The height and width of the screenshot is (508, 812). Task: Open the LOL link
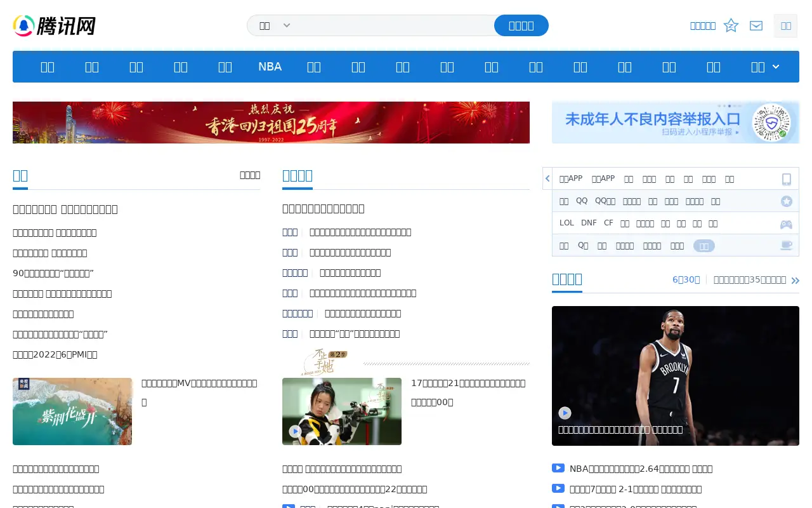tap(566, 223)
